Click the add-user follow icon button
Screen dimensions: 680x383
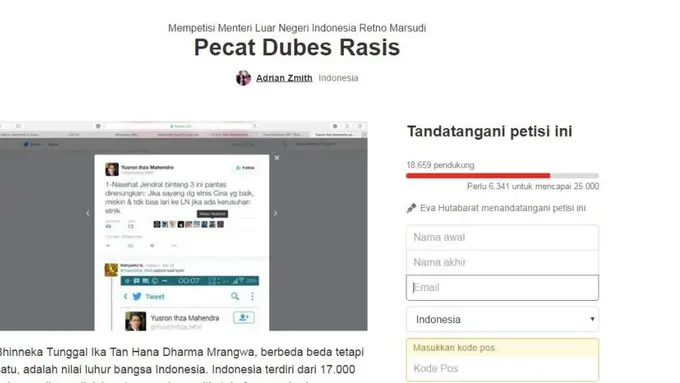244,318
